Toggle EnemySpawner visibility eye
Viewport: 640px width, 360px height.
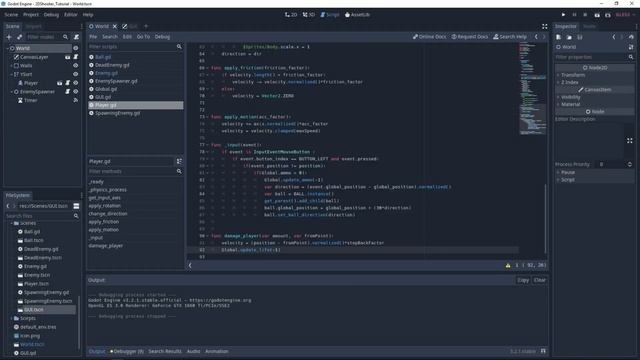tap(76, 91)
